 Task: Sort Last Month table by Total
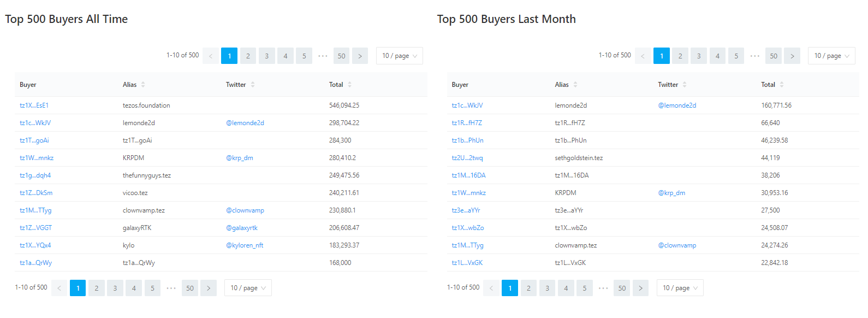click(782, 85)
